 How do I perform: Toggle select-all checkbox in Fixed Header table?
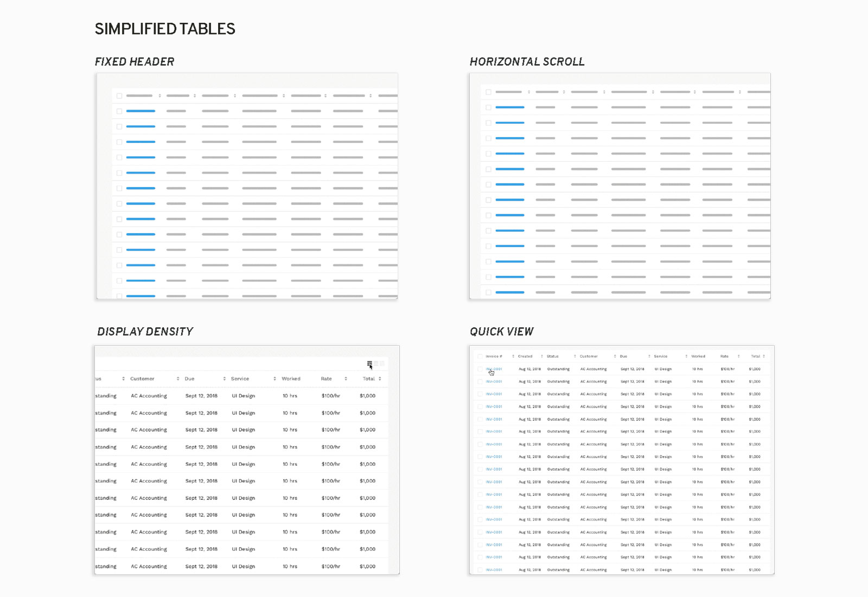pyautogui.click(x=119, y=96)
